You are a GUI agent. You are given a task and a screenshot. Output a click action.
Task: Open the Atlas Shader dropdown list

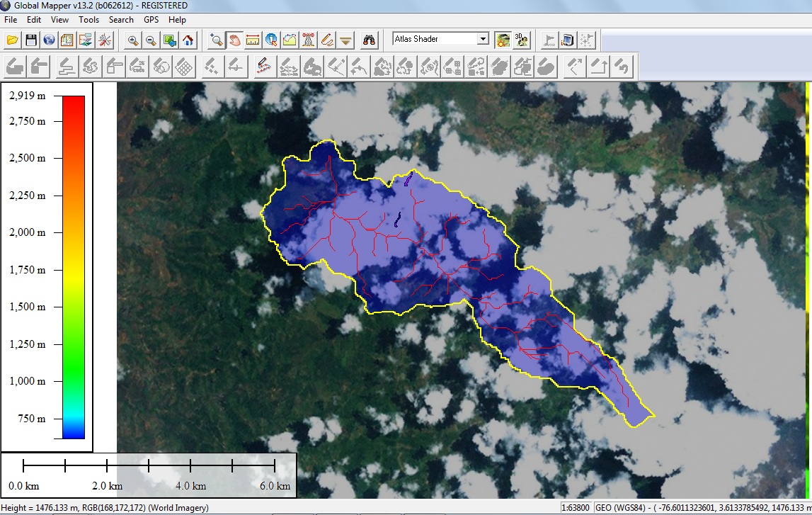coord(484,39)
